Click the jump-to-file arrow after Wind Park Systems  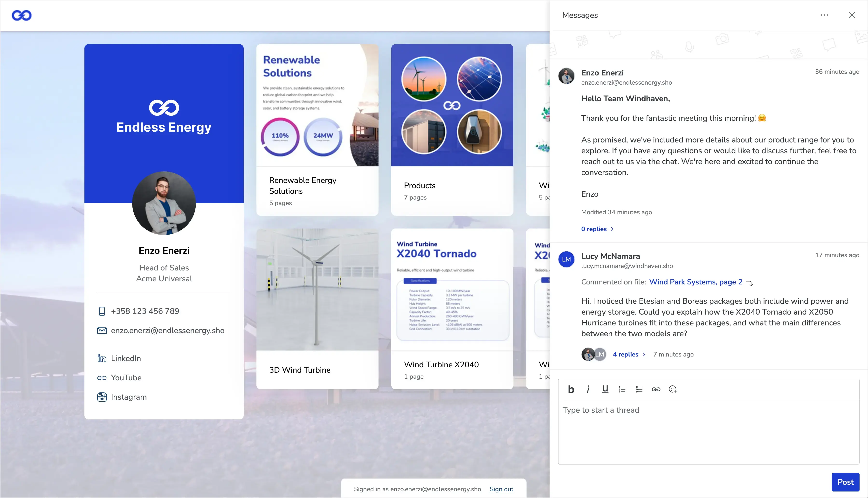(x=749, y=283)
